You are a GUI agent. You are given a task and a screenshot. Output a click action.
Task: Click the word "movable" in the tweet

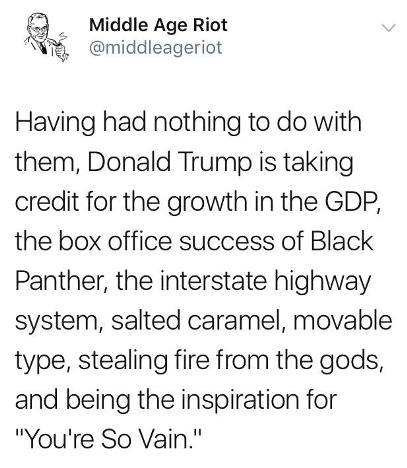(x=342, y=320)
